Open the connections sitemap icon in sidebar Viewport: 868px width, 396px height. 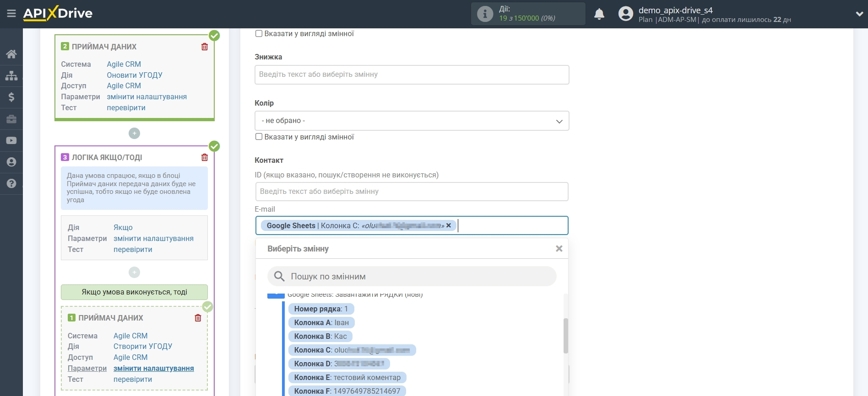tap(11, 75)
